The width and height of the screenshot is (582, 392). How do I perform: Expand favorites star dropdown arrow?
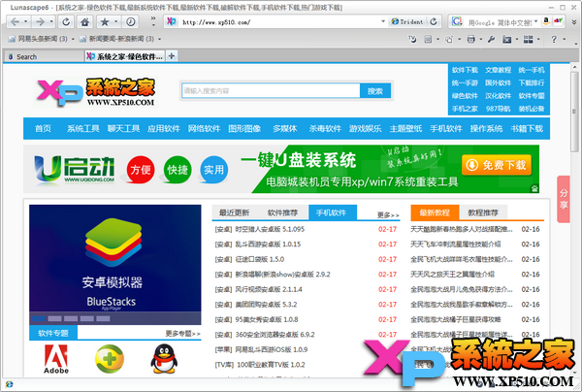(x=115, y=22)
